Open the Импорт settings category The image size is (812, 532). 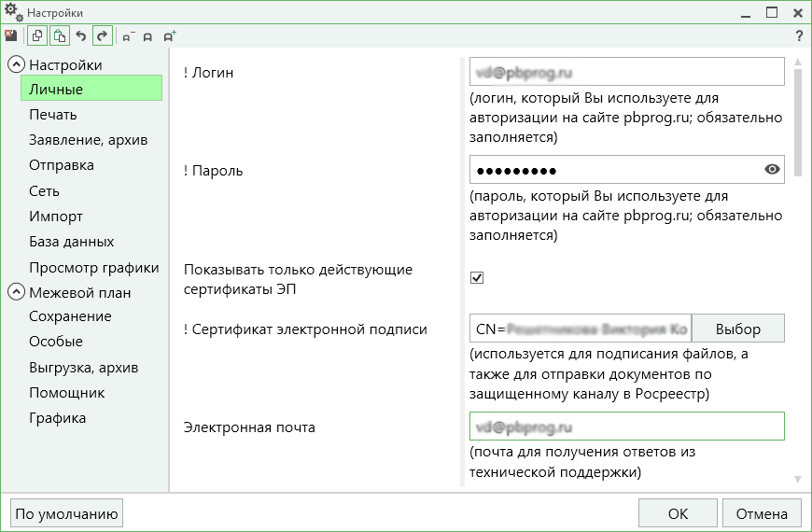[56, 217]
